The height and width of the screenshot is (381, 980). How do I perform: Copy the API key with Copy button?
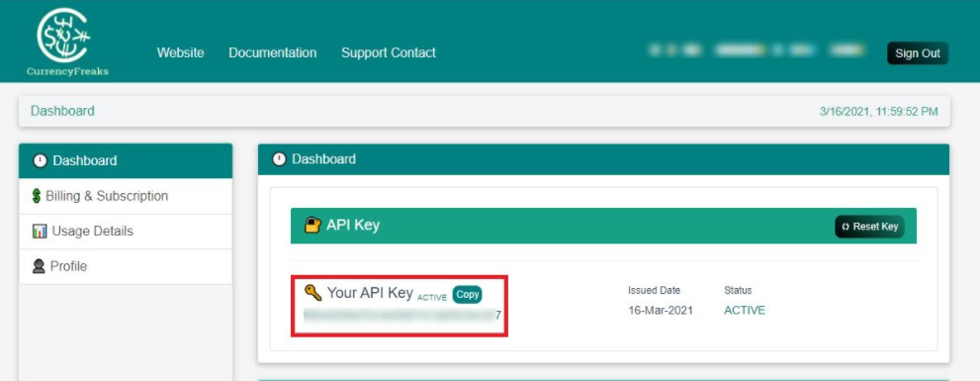pyautogui.click(x=467, y=294)
